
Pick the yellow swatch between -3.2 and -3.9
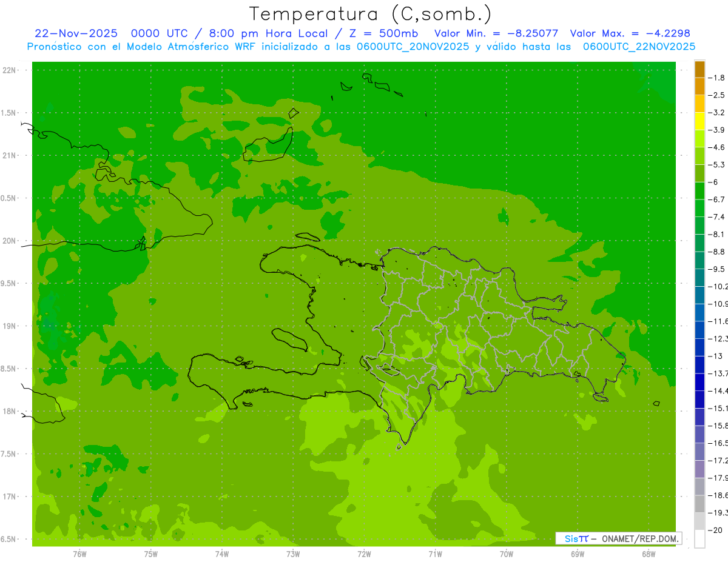[x=699, y=121]
